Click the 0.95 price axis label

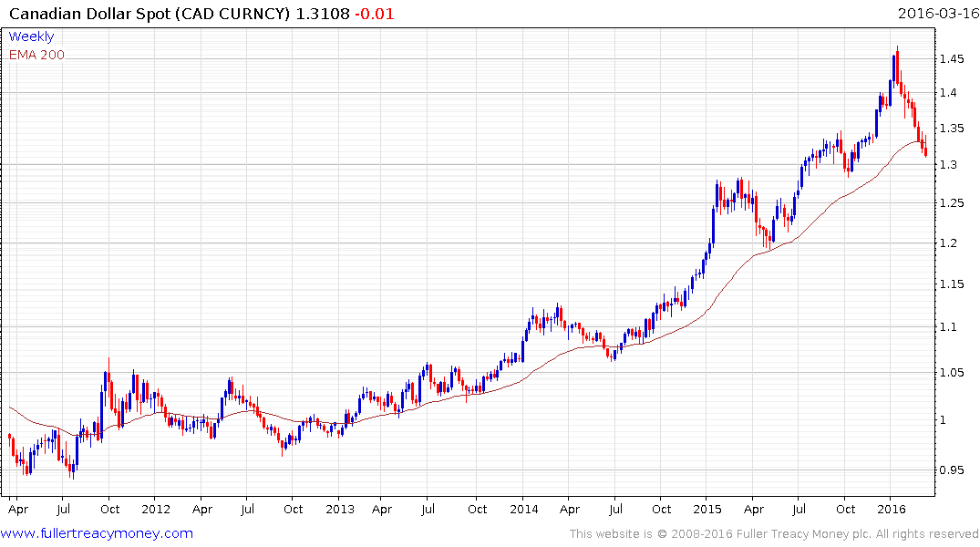tap(951, 470)
